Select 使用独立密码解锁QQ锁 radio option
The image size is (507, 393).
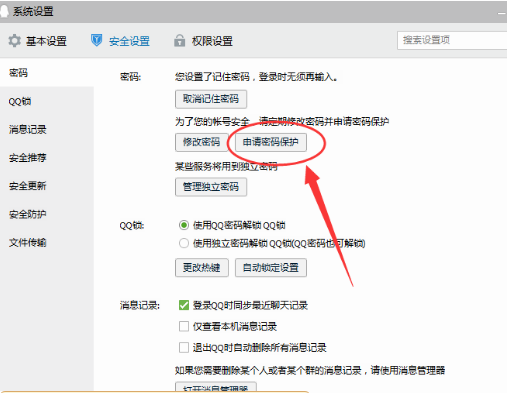pos(184,243)
